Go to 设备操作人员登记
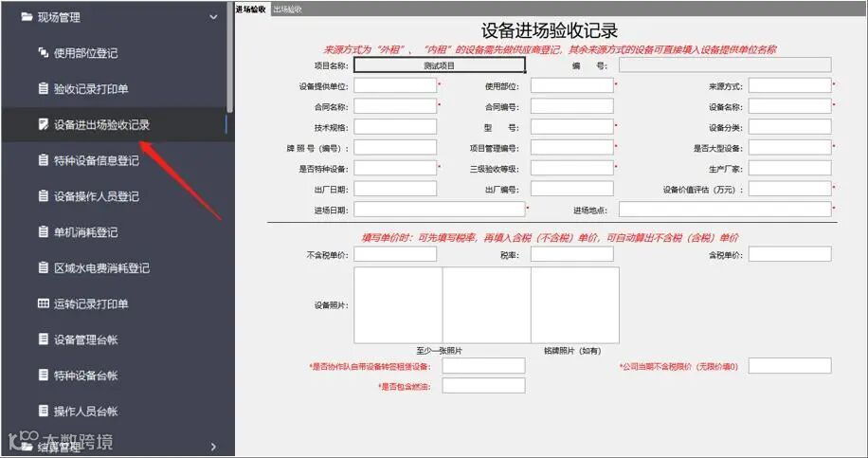Viewport: 868px width, 458px height. (x=97, y=196)
